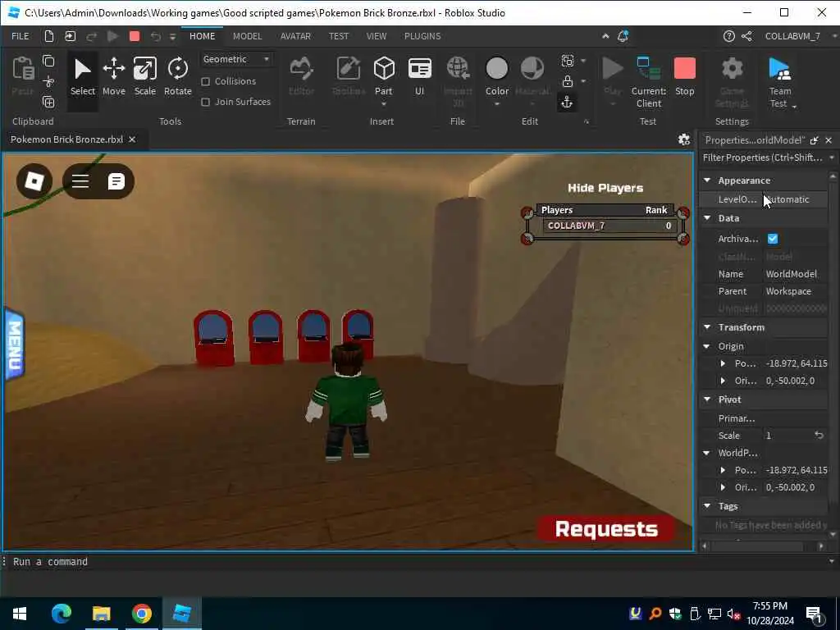Click the open place icon beside New

71,36
